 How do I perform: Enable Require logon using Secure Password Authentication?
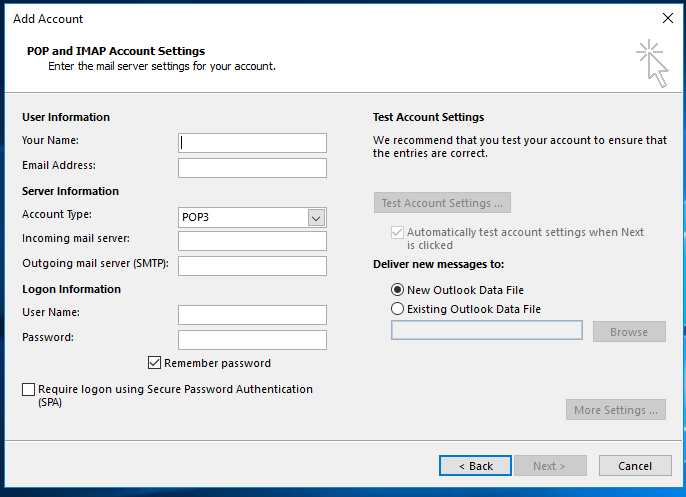pos(28,389)
